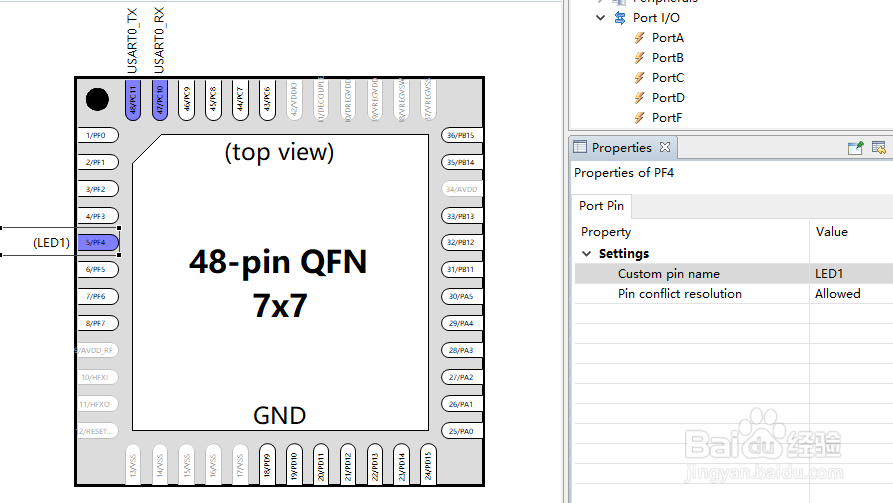Click the Property column header
Screen dimensions: 893x503
point(606,232)
